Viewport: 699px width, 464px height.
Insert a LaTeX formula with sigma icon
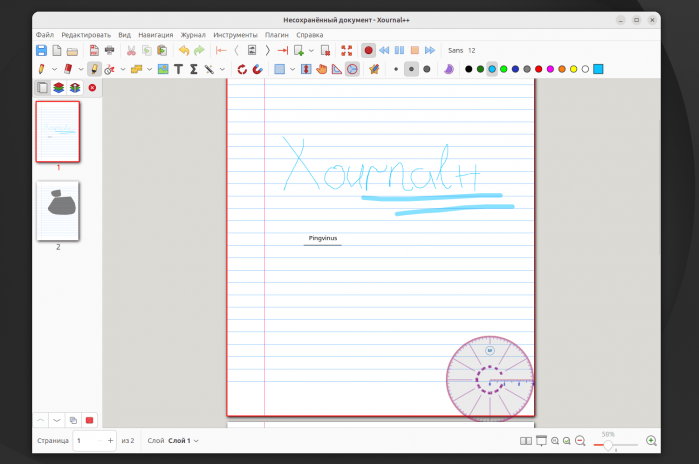194,69
